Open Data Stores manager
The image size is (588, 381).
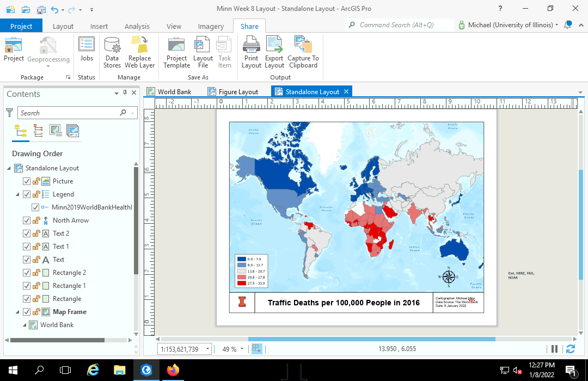112,52
